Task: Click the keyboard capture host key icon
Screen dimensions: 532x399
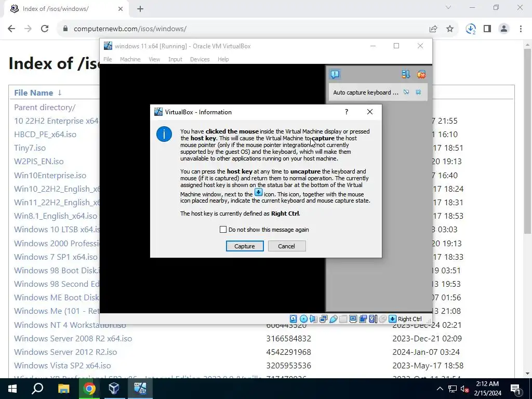Action: [393, 319]
